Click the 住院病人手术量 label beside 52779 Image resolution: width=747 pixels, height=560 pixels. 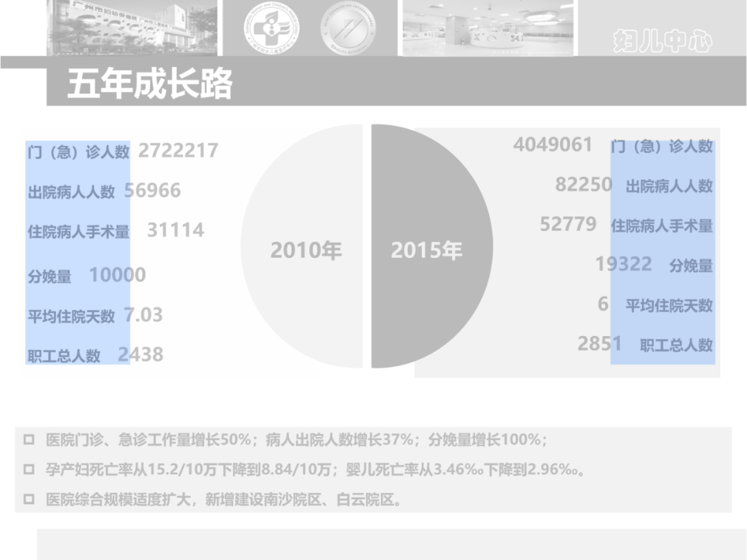pos(662,225)
